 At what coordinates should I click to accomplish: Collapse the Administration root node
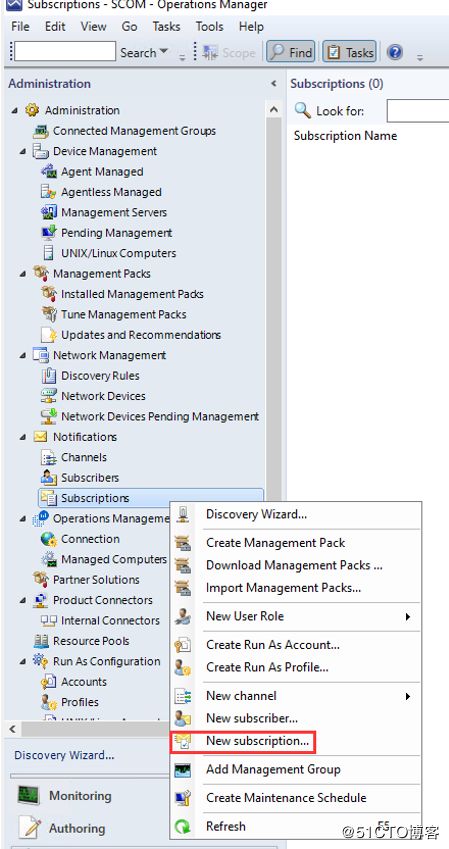tap(14, 111)
